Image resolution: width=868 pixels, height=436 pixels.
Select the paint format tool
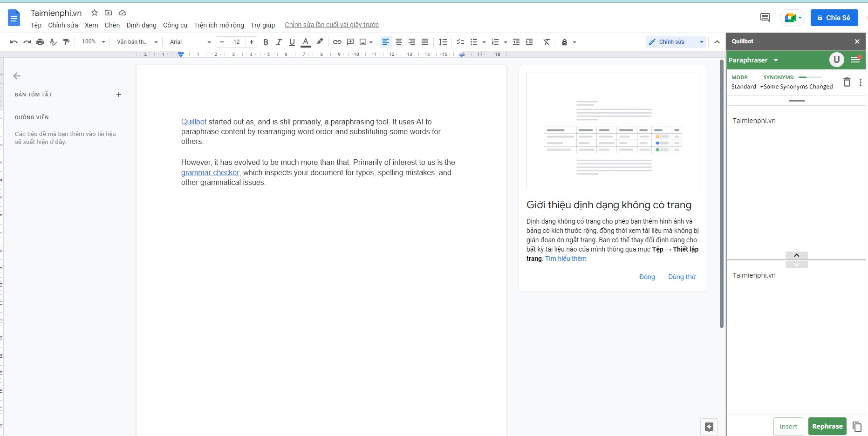[66, 42]
